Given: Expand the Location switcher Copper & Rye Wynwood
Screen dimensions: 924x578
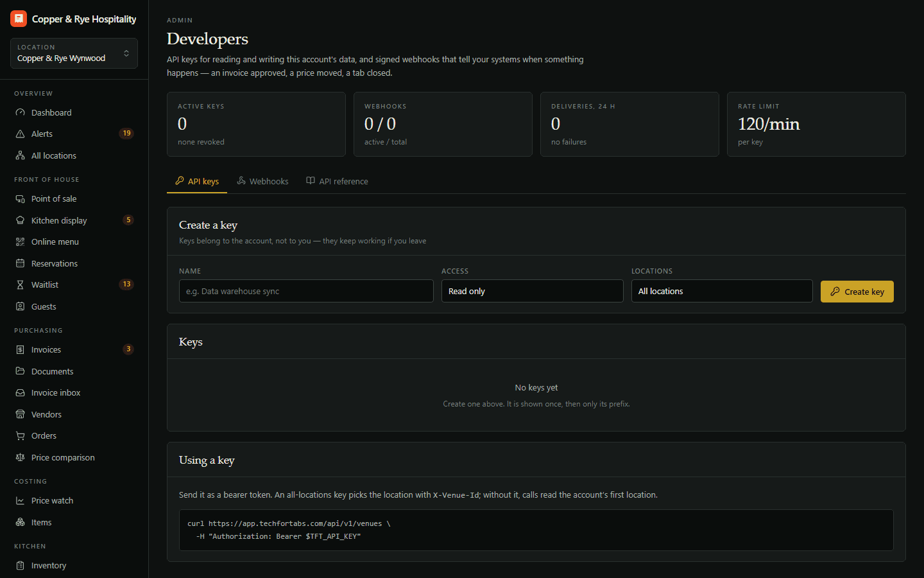Looking at the screenshot, I should [x=74, y=53].
